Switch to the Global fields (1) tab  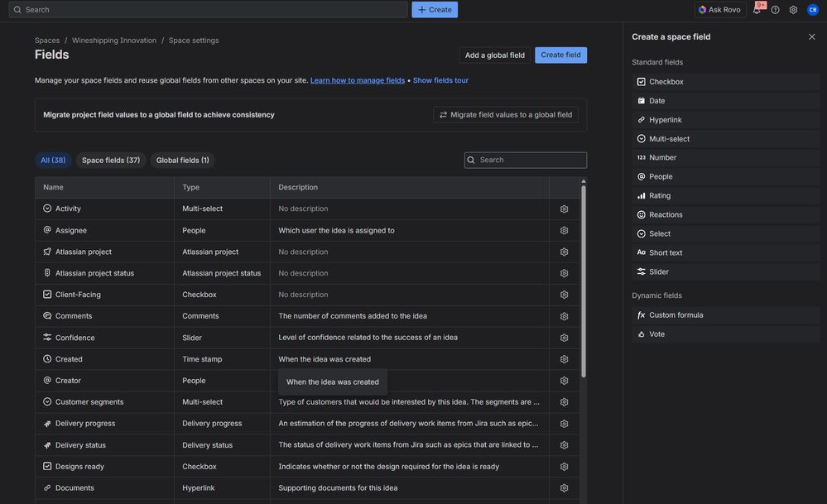click(x=182, y=161)
